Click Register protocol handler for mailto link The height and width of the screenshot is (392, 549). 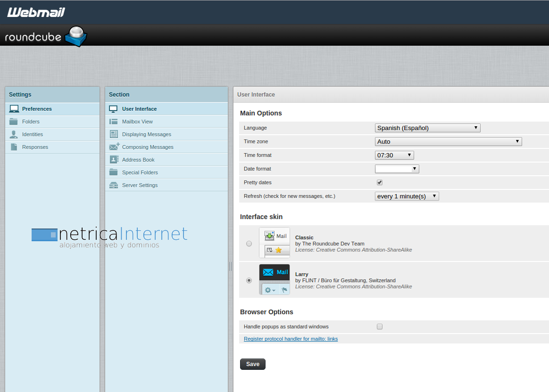pos(291,339)
